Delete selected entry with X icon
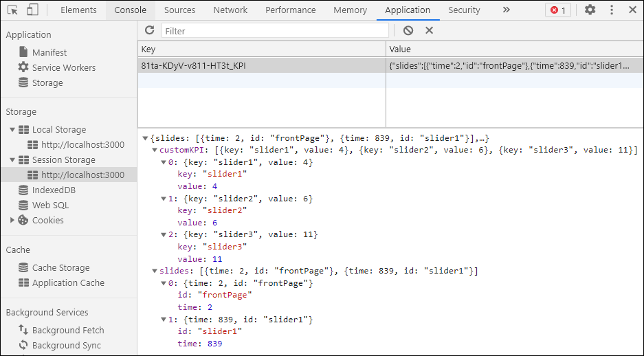 [429, 30]
